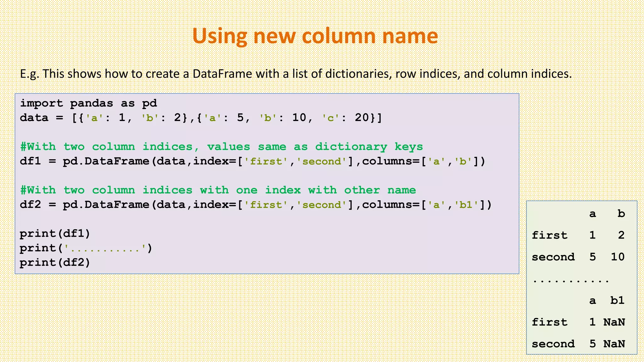This screenshot has height=362, width=644.
Task: Click the 'Using new column name' title
Action: (315, 36)
